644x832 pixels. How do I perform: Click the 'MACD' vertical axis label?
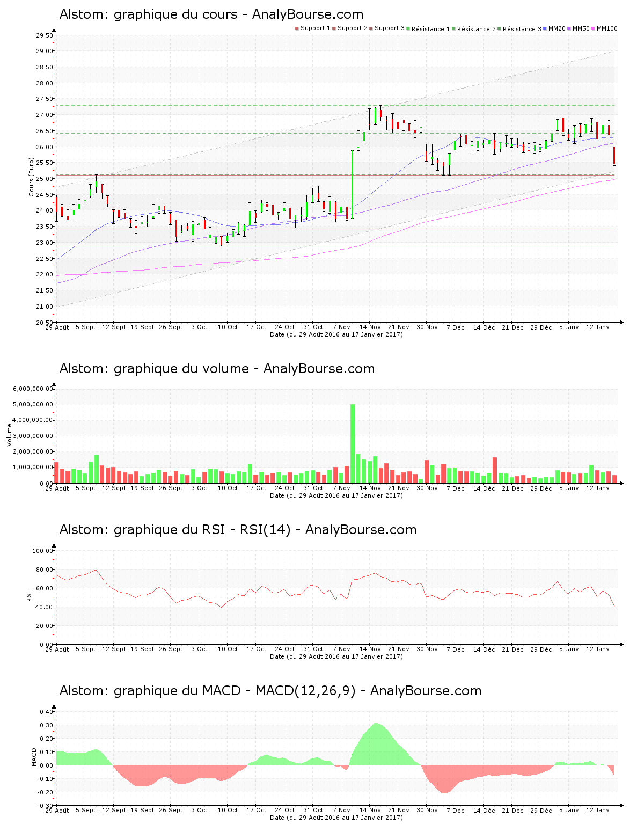(x=34, y=757)
